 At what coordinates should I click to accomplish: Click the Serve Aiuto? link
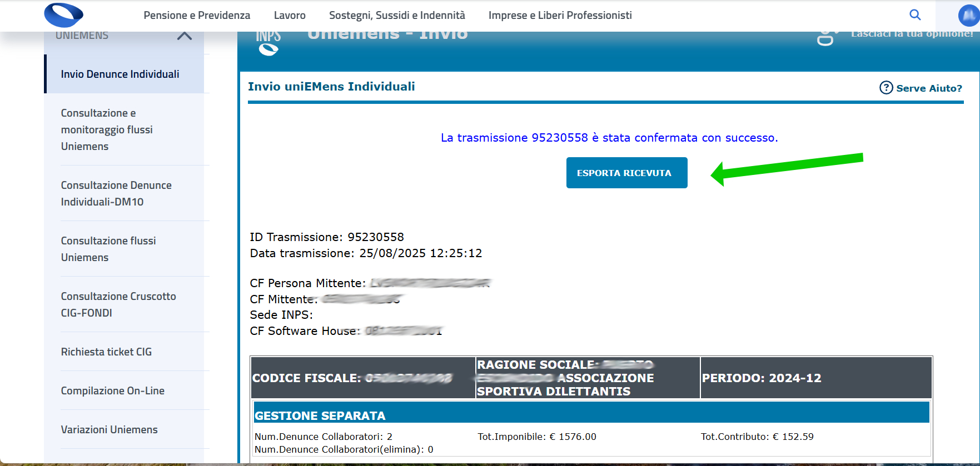[928, 88]
